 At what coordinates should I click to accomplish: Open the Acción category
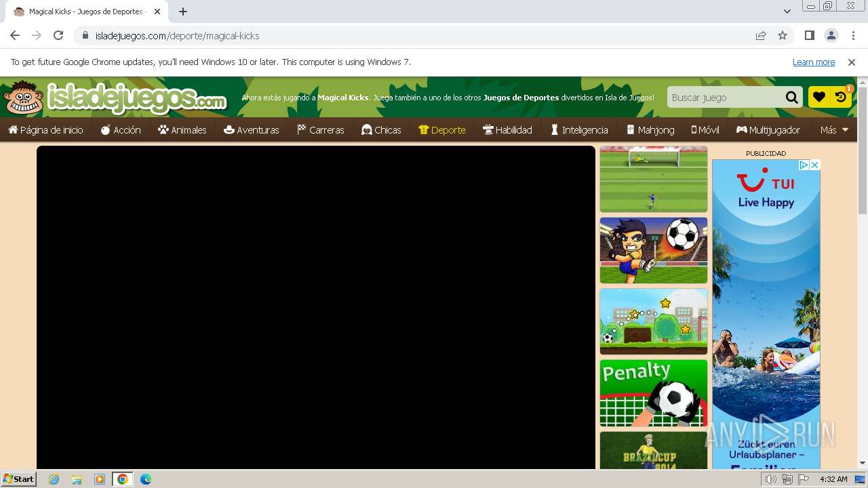pyautogui.click(x=121, y=129)
